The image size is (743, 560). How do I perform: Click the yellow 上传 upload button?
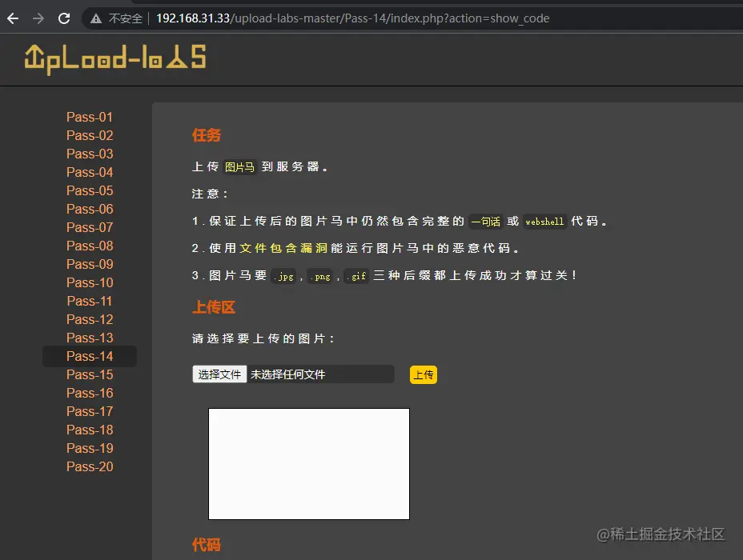(x=424, y=375)
